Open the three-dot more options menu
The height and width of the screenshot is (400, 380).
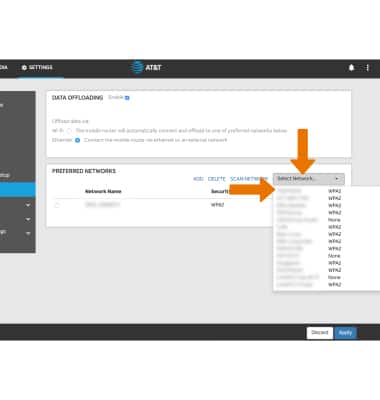coord(368,68)
